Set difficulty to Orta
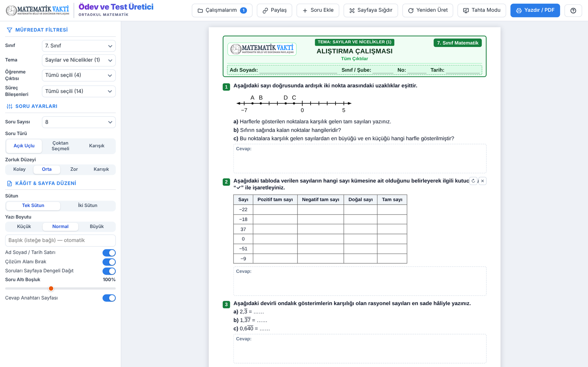588x367 pixels. click(x=47, y=169)
